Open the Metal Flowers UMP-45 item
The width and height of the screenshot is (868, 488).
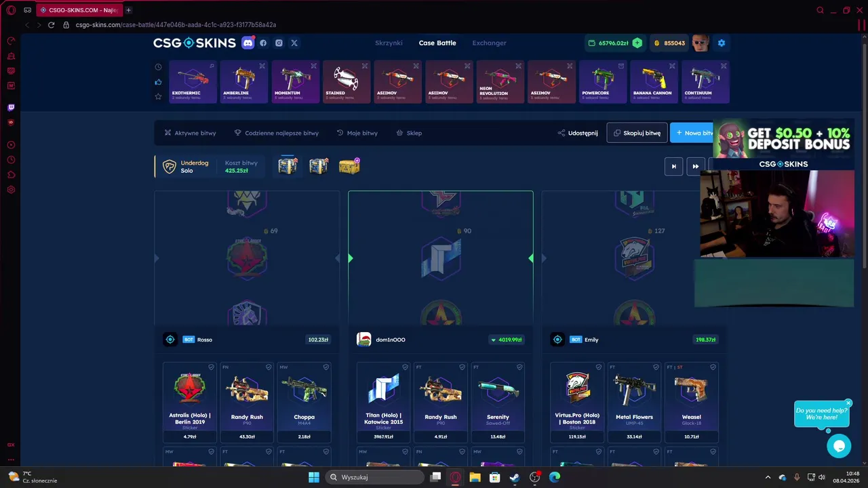tap(634, 402)
